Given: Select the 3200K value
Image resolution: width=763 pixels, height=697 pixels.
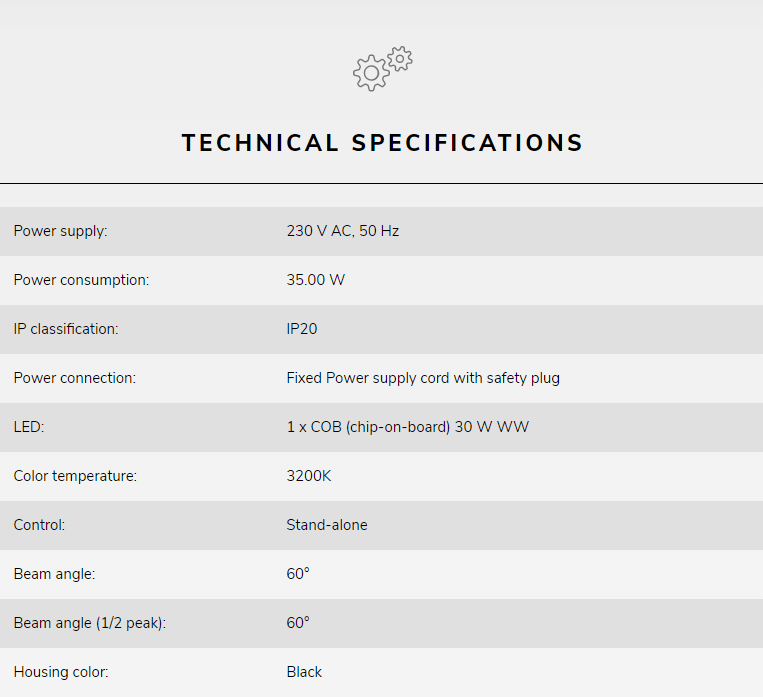Looking at the screenshot, I should 309,476.
